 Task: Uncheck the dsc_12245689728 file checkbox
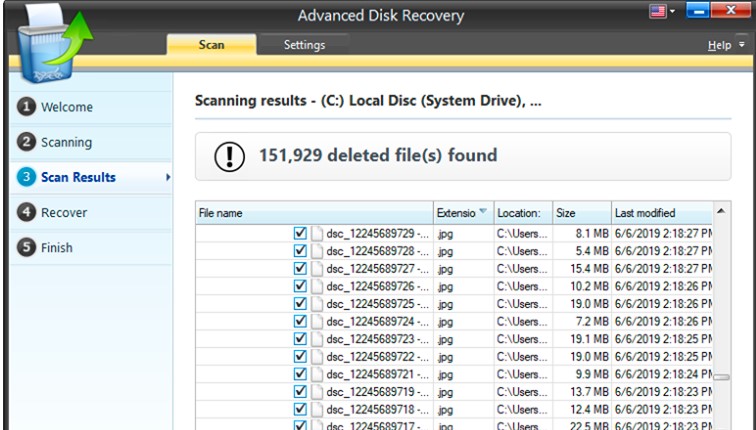click(300, 250)
